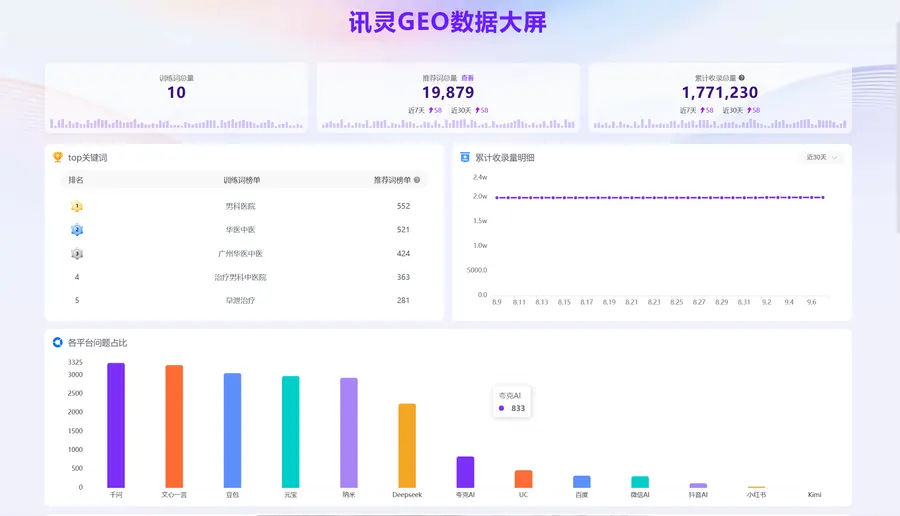Click the trophy icon beside top关键词
Screen dimensions: 900x516
point(57,157)
